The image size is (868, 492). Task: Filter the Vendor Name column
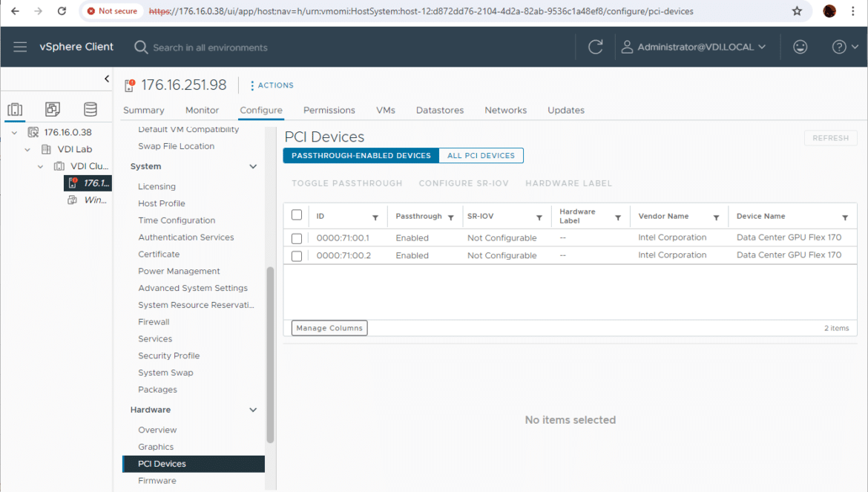pos(717,217)
